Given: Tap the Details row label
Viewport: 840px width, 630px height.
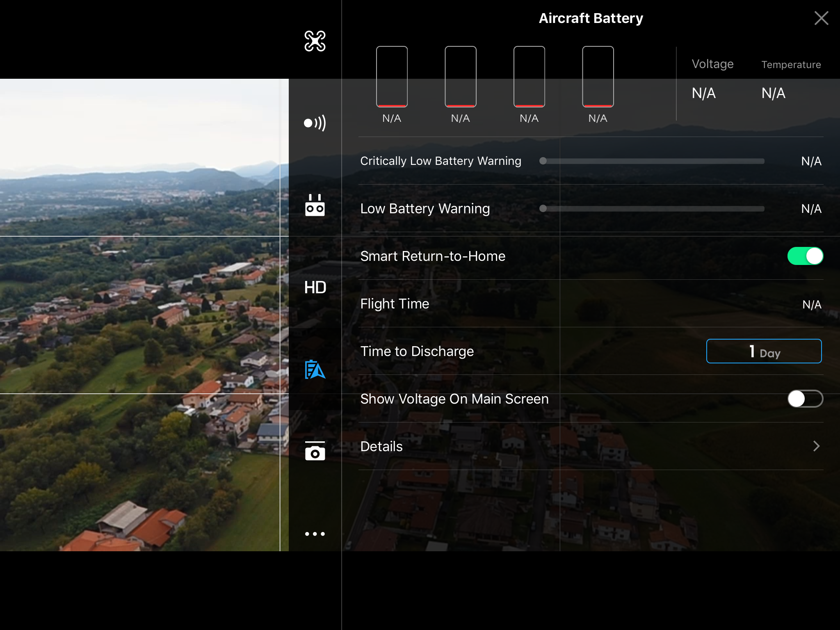Looking at the screenshot, I should pyautogui.click(x=381, y=446).
